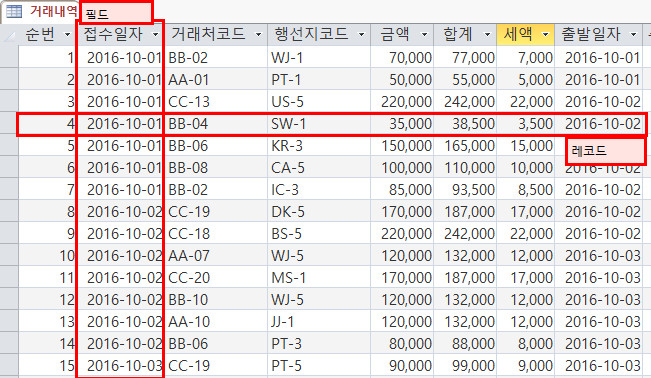
Task: Click the 99,000 total cell
Action: click(465, 365)
